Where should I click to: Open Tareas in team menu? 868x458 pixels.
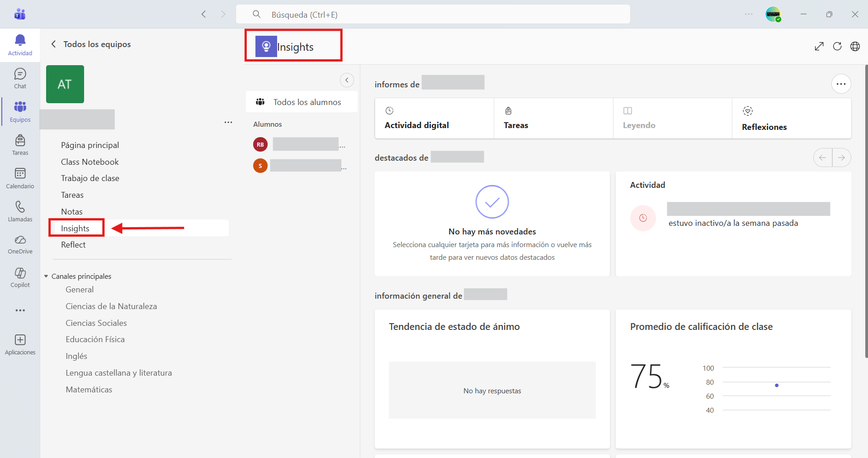[72, 195]
